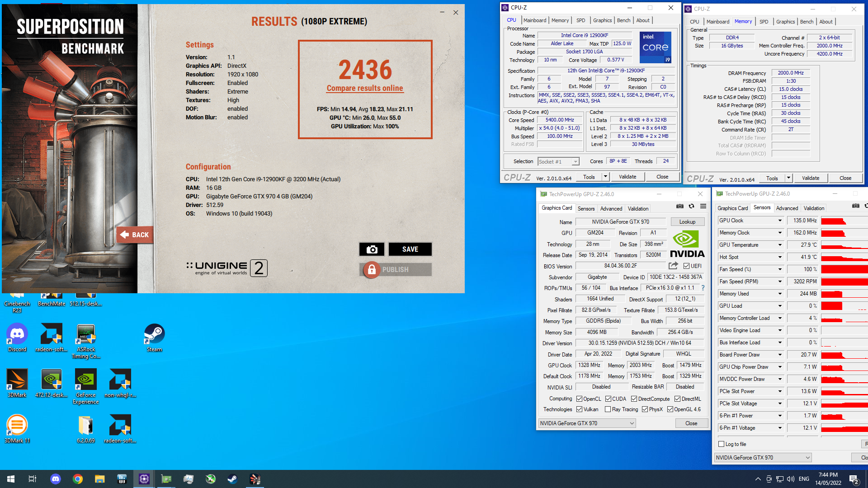Expand the Memory Clock sensor dropdown

coord(780,233)
